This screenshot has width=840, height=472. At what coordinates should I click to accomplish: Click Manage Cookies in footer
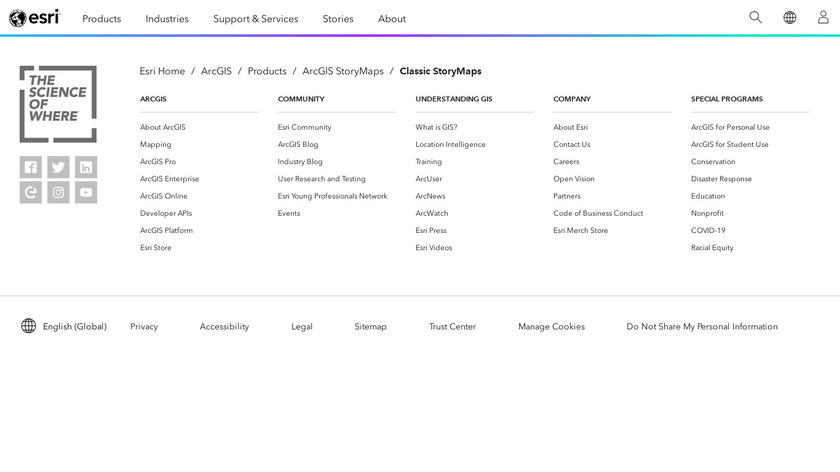point(551,327)
